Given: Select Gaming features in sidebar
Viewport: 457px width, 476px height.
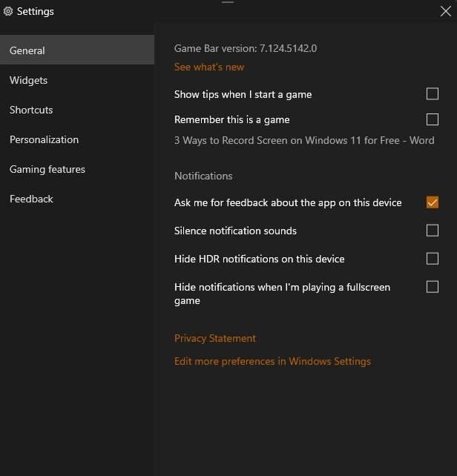Looking at the screenshot, I should [47, 169].
